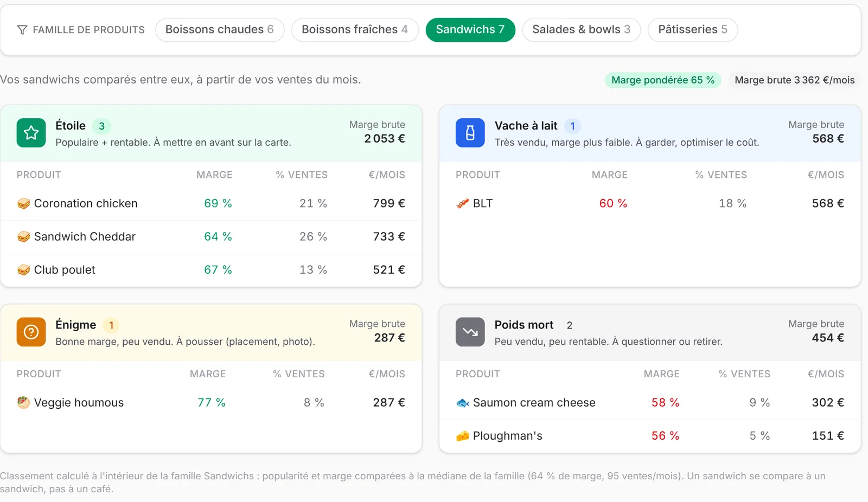868x502 pixels.
Task: Click the fish icon beside Saumon cream cheese
Action: tap(462, 403)
